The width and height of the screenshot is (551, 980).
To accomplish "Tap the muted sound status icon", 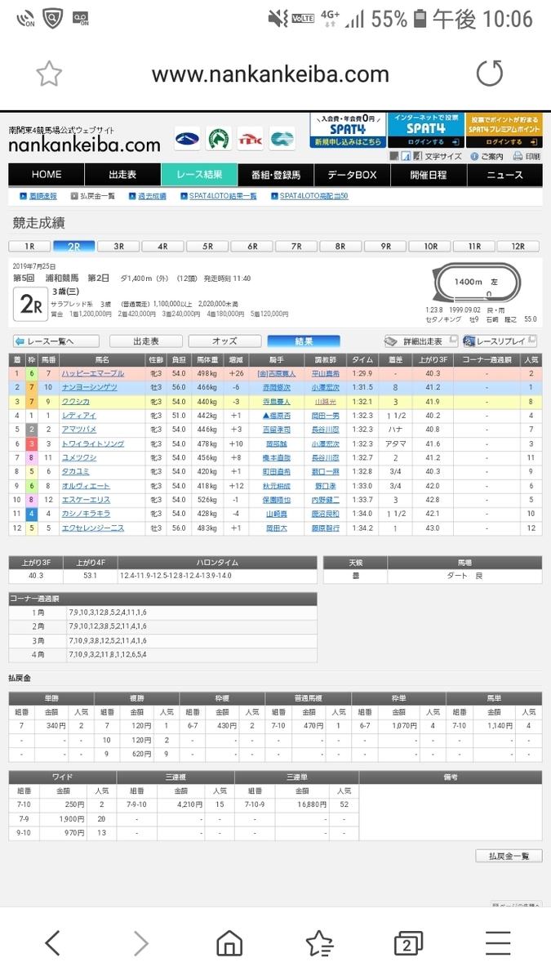I will (x=279, y=18).
